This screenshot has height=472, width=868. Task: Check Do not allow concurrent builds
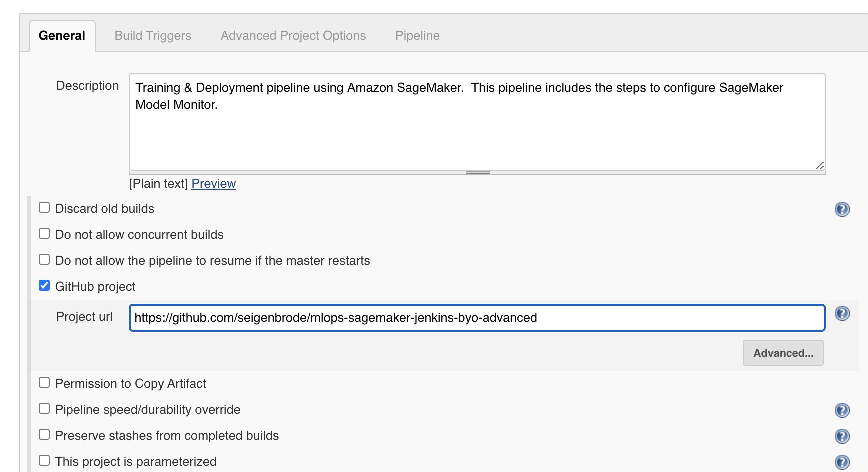[44, 234]
